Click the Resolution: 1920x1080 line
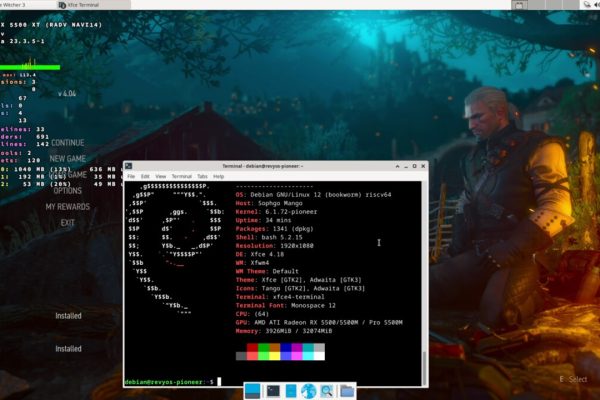The image size is (600, 400). (274, 246)
